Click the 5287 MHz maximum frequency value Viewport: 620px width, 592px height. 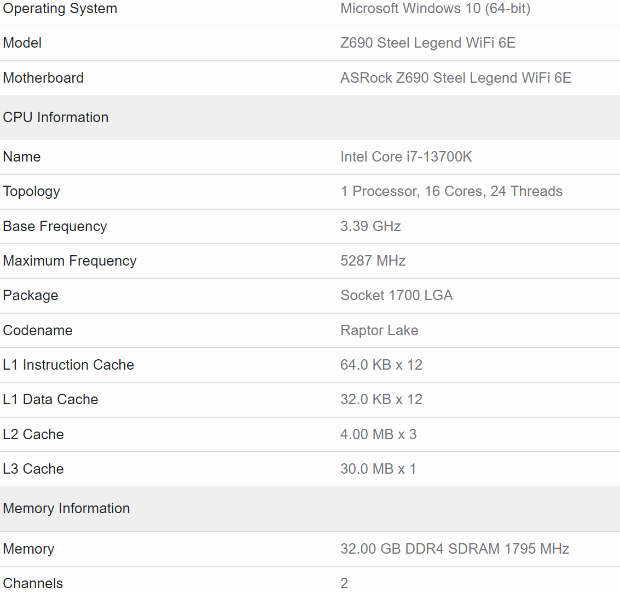pyautogui.click(x=373, y=261)
